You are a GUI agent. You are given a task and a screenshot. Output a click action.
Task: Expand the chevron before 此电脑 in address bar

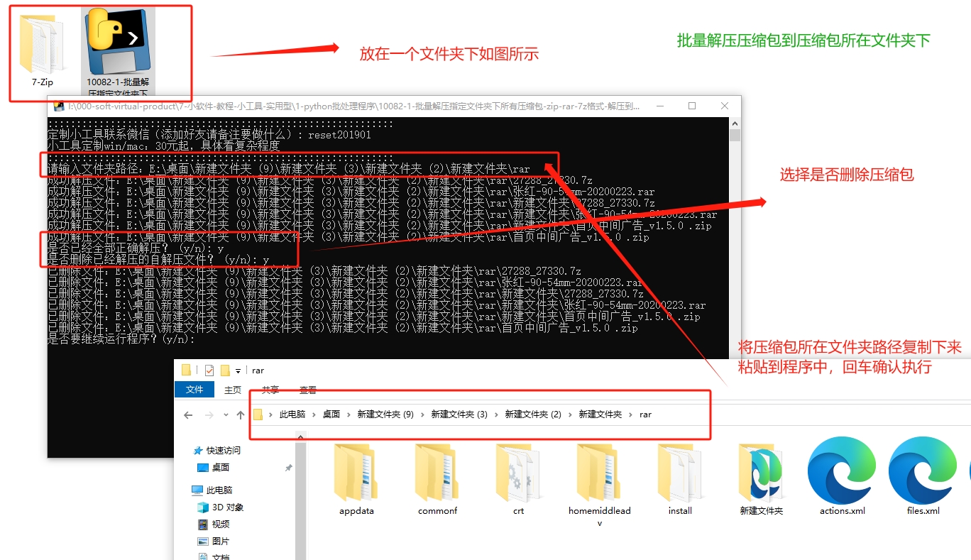tap(272, 414)
